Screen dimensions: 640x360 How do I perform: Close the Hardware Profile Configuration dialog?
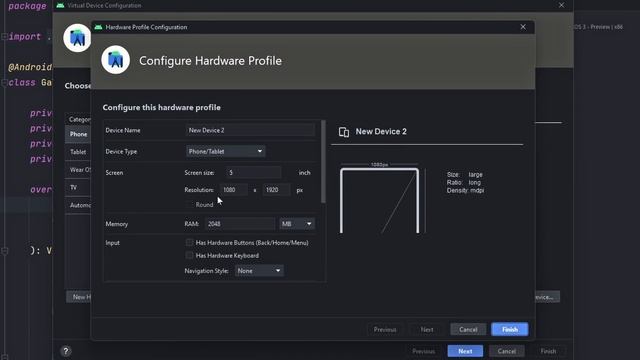tap(523, 27)
